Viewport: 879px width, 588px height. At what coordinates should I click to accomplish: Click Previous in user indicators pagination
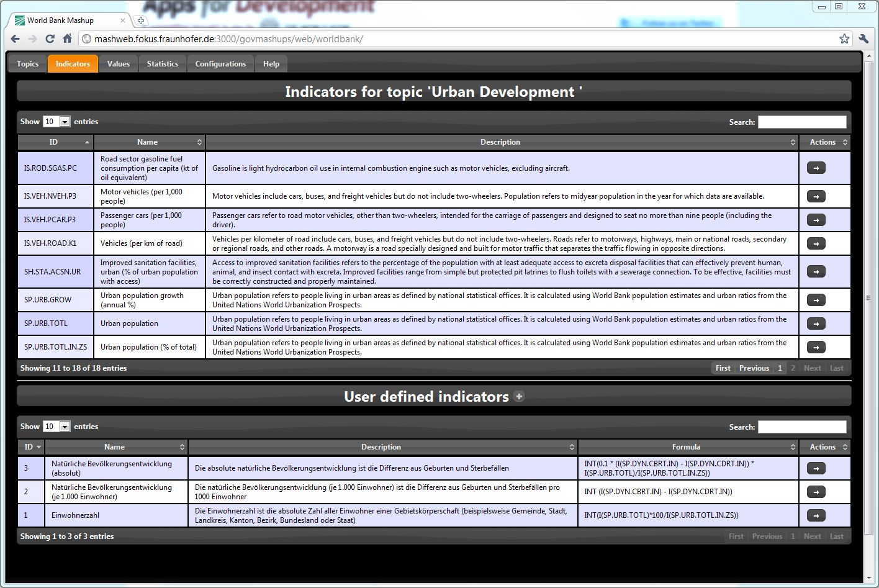[767, 536]
